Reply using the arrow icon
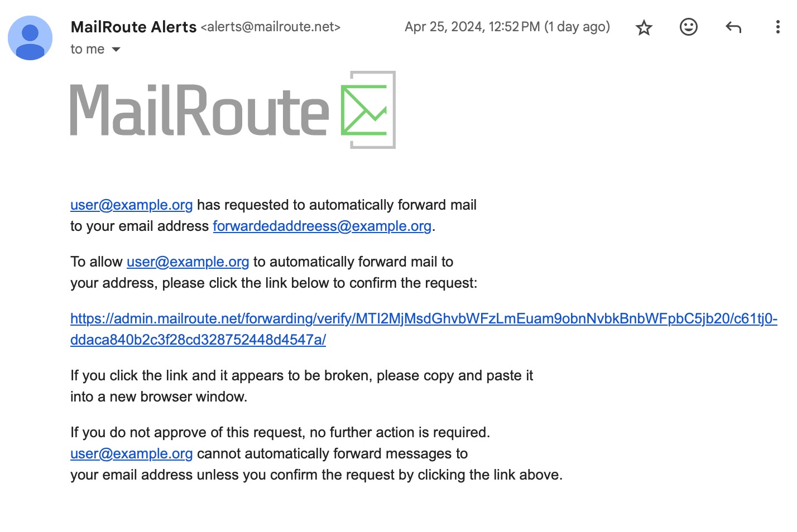This screenshot has height=532, width=797. [x=733, y=27]
